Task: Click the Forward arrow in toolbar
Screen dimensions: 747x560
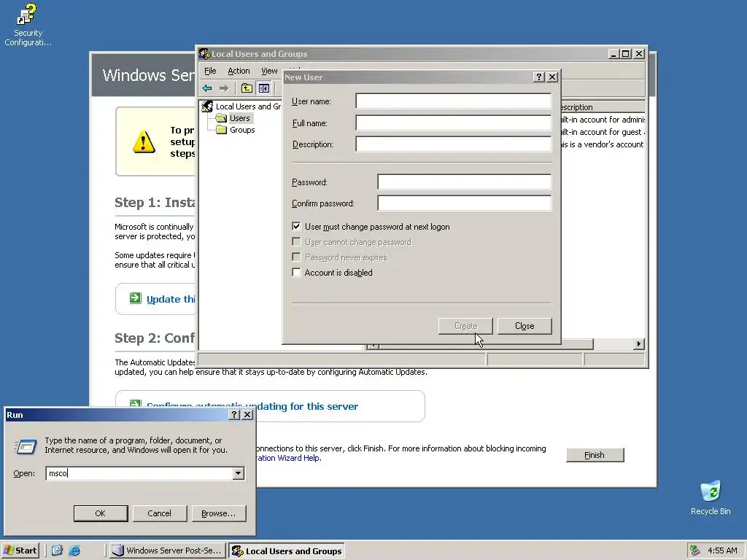Action: (224, 88)
